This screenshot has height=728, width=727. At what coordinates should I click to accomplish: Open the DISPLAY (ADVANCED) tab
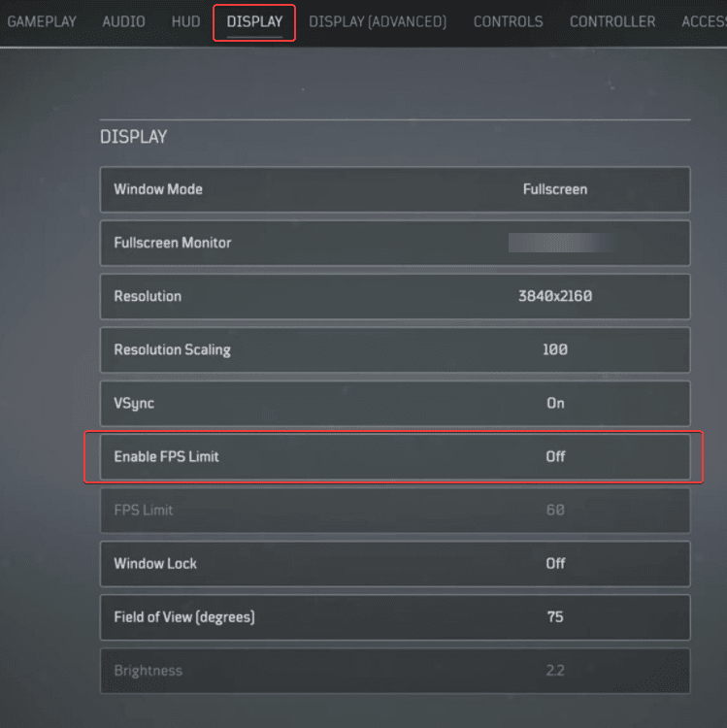378,21
